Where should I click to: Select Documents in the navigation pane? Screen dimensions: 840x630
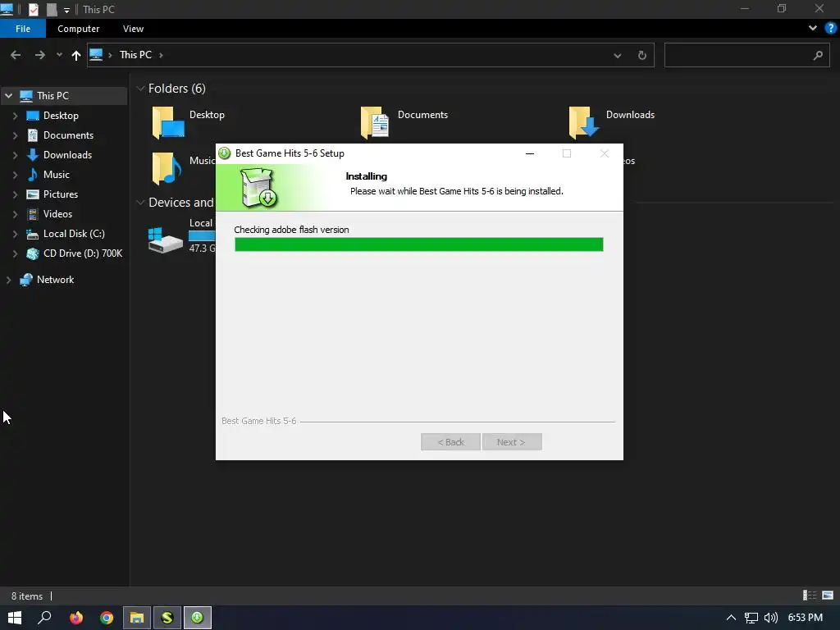(68, 135)
